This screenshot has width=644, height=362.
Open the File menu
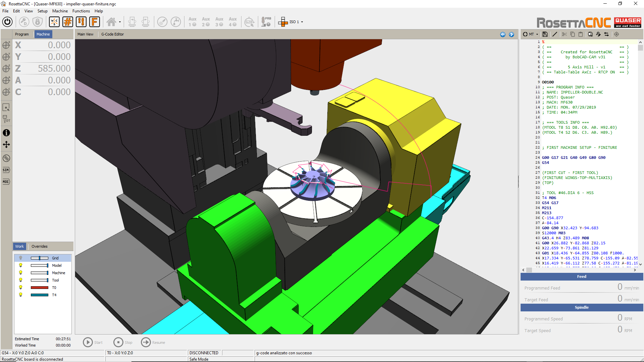(5, 11)
